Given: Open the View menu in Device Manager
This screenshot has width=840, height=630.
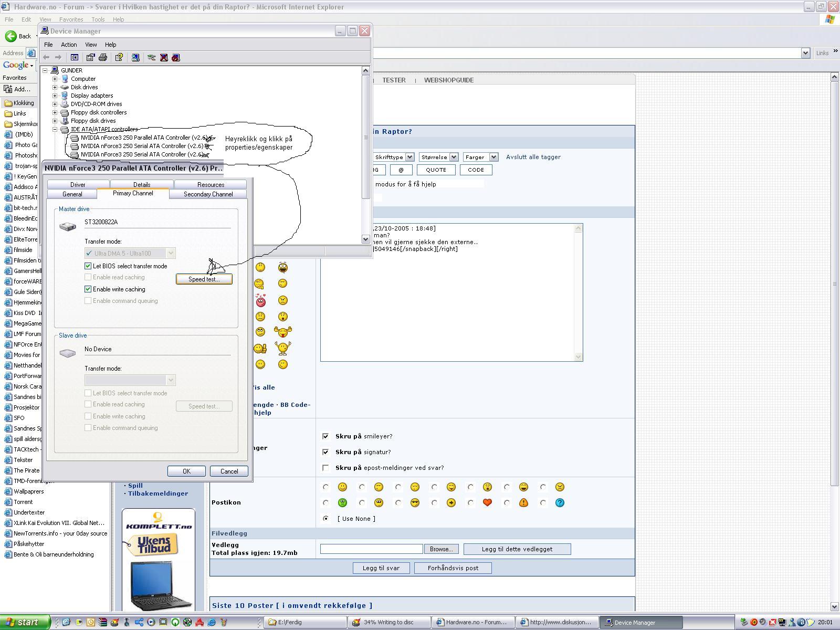Looking at the screenshot, I should click(x=91, y=45).
